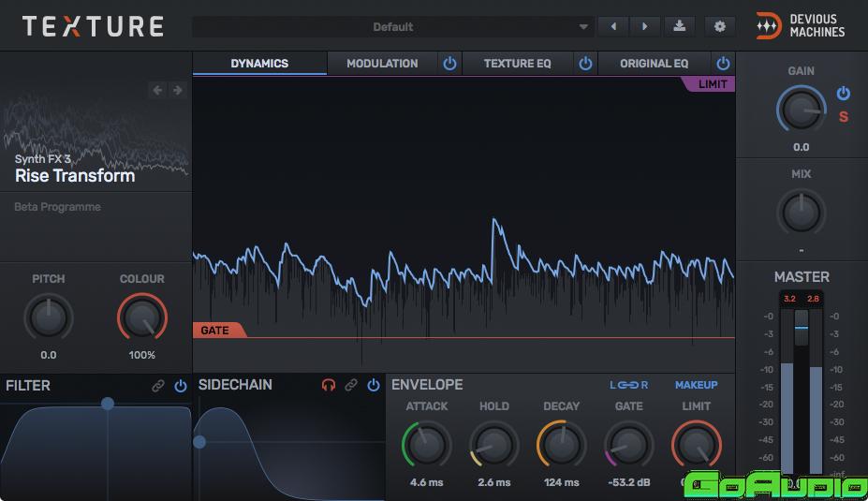Enable solo with the red S button
Image resolution: width=868 pixels, height=501 pixels.
pos(843,117)
